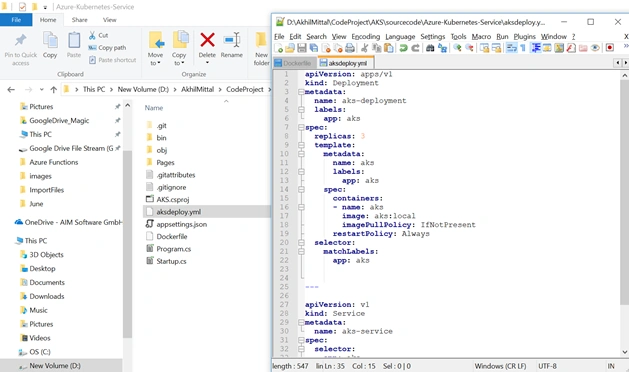Toggle Synchronize Vertical Scrolling icon

pyautogui.click(x=485, y=48)
